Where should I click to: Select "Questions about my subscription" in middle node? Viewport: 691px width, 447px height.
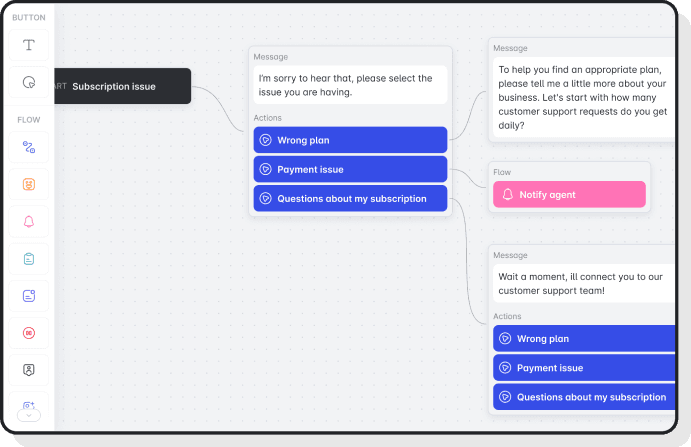point(350,198)
